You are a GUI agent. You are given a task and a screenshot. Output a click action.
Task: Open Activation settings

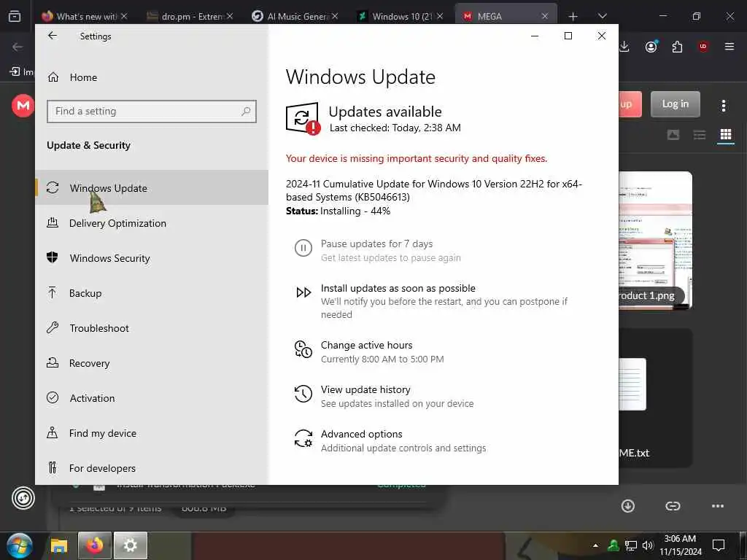(x=152, y=397)
